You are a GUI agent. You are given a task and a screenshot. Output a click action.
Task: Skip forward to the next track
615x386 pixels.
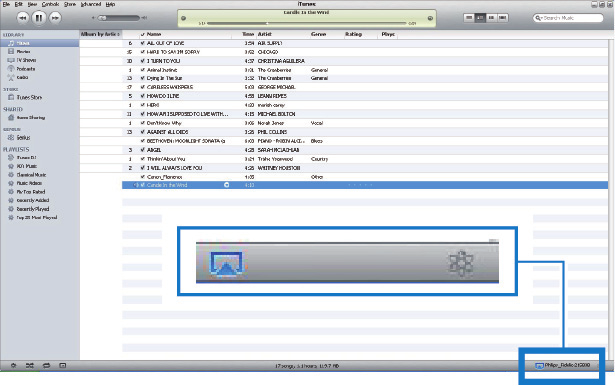[x=55, y=18]
